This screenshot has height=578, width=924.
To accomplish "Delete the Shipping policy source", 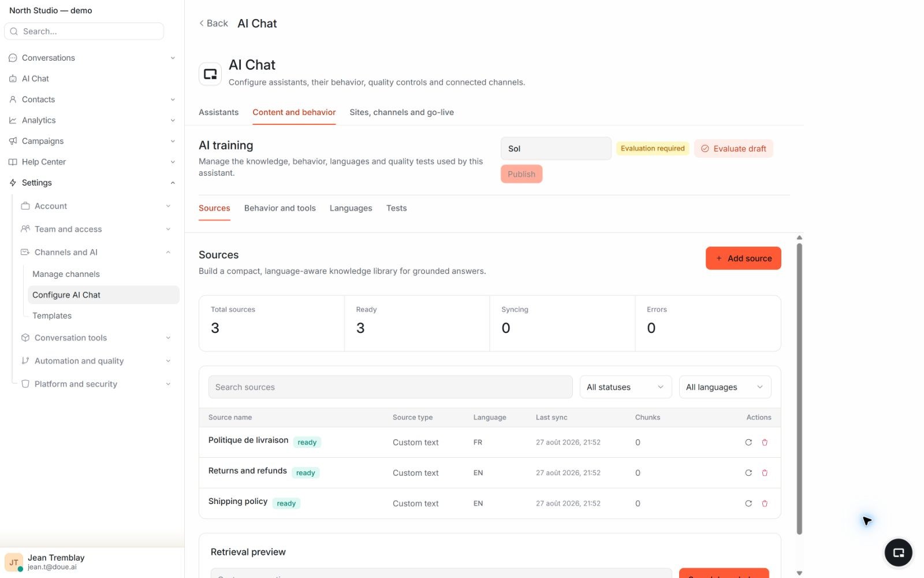I will pyautogui.click(x=765, y=503).
